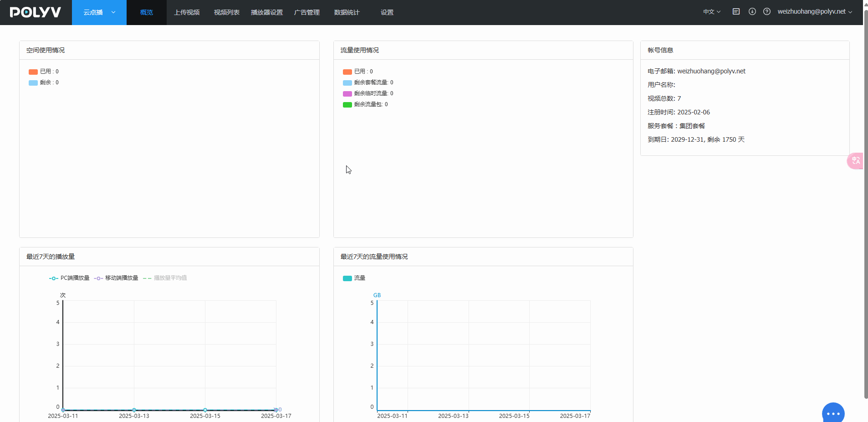
Task: Toggle 剩余流量包 legend item
Action: point(365,104)
